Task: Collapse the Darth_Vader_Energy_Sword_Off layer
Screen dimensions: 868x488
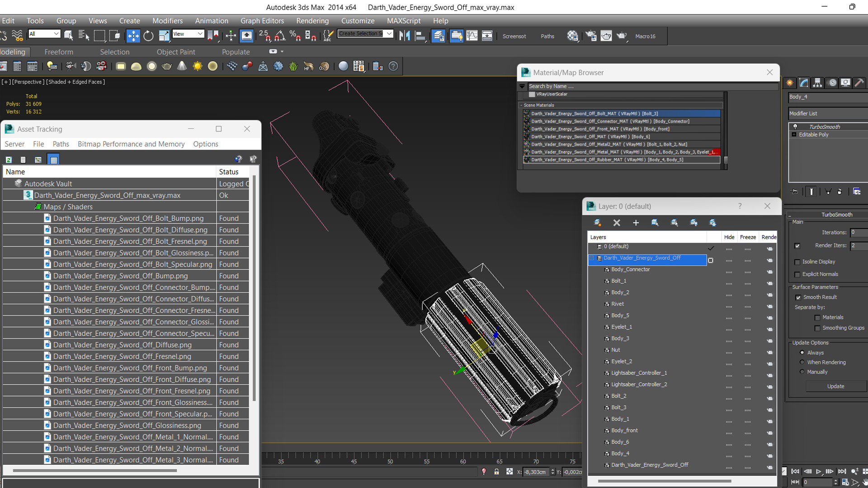Action: pos(591,258)
